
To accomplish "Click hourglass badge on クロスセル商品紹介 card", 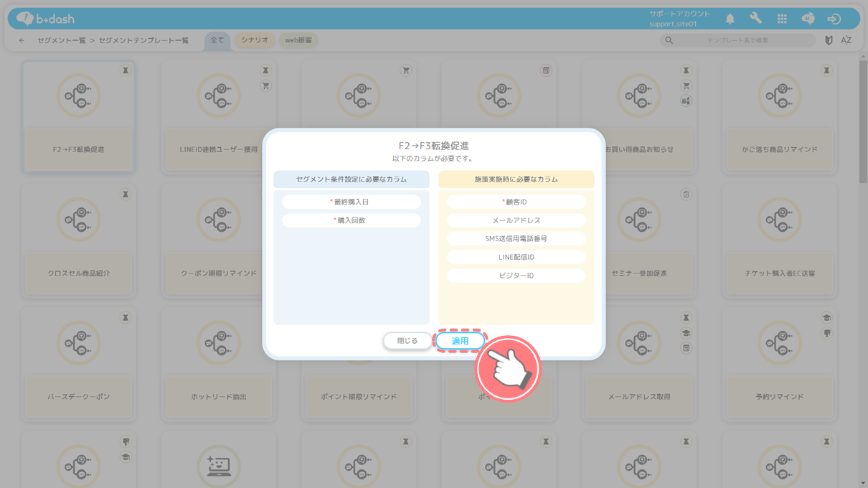I will pyautogui.click(x=125, y=194).
